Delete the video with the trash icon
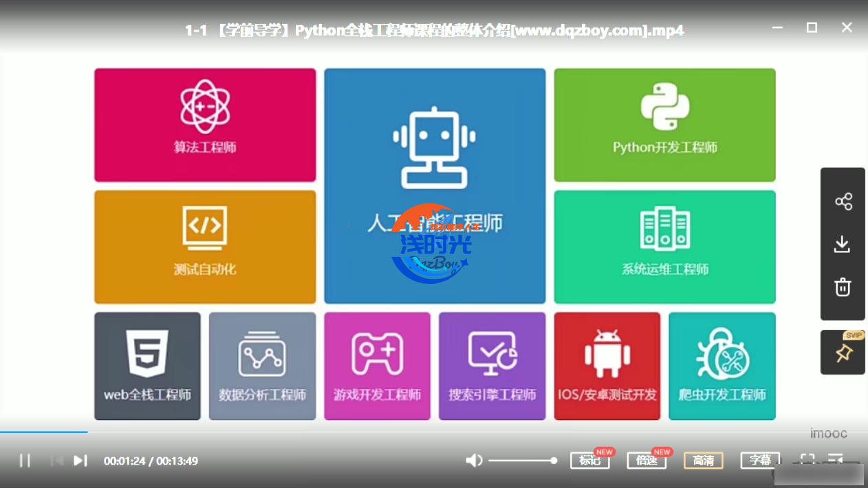The height and width of the screenshot is (488, 868). [843, 287]
